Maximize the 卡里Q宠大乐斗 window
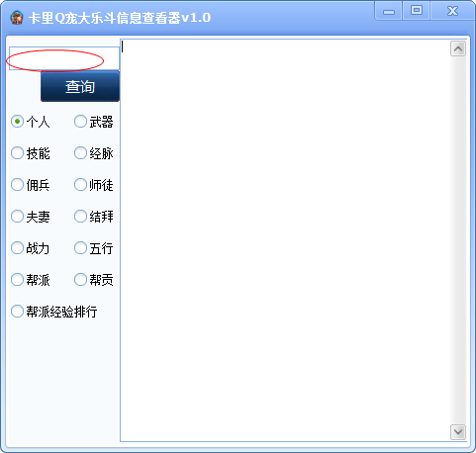The image size is (476, 453). (x=417, y=11)
